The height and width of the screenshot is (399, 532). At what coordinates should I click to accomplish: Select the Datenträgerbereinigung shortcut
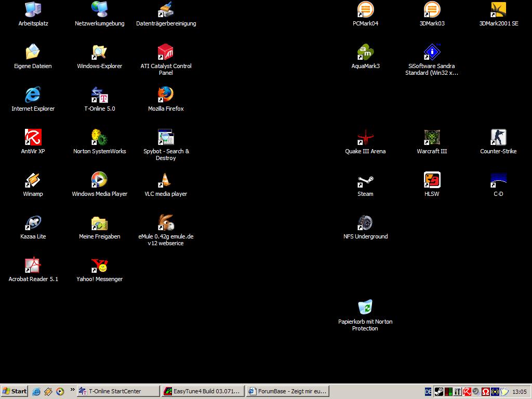pyautogui.click(x=166, y=14)
